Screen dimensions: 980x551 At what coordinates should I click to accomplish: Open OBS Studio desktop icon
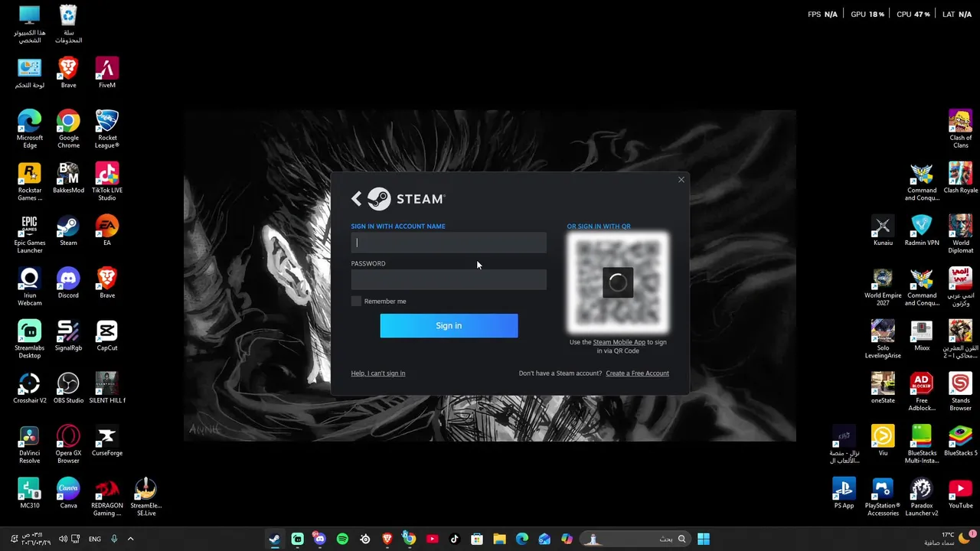tap(68, 387)
